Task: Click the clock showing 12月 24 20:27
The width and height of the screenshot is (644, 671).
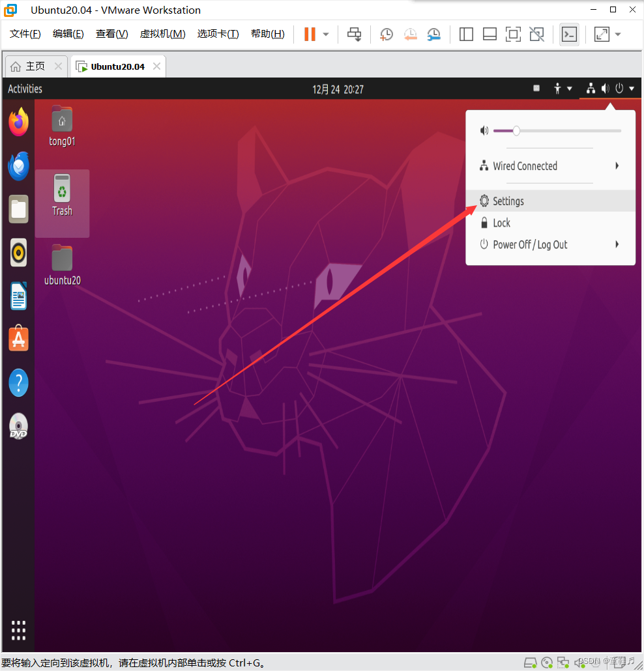Action: pyautogui.click(x=338, y=89)
